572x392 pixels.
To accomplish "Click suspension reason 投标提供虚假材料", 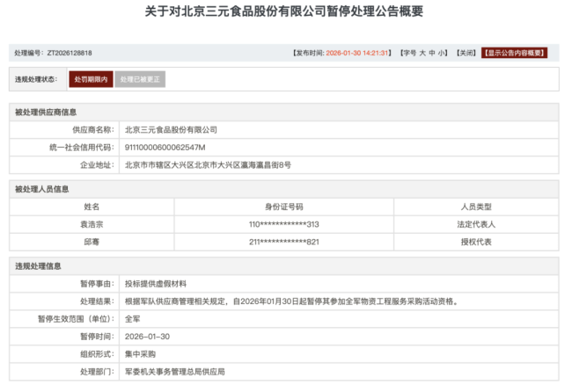I will 156,284.
